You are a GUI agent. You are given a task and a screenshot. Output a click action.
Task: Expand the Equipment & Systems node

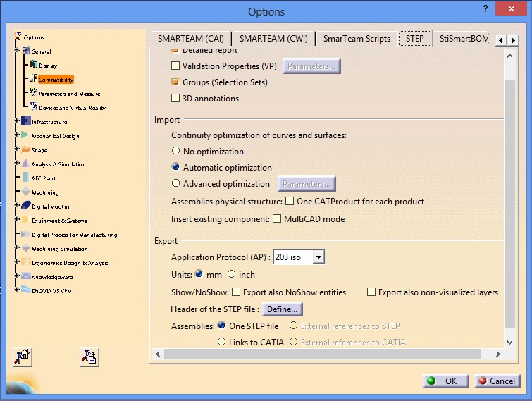click(16, 219)
